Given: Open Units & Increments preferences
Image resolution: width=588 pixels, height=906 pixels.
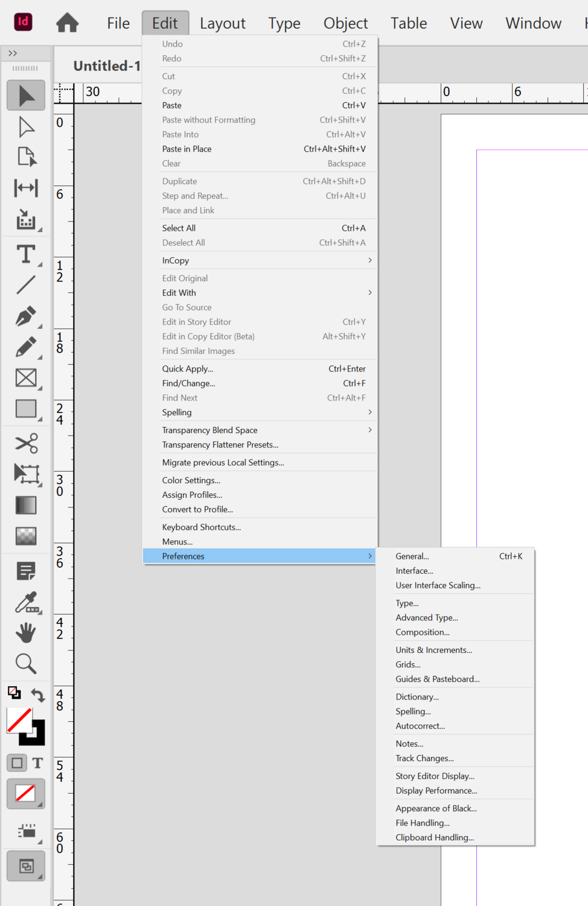Looking at the screenshot, I should (x=455, y=650).
